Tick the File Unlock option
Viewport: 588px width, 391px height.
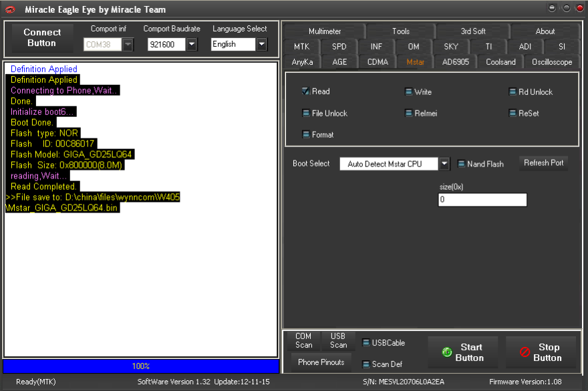coord(305,114)
